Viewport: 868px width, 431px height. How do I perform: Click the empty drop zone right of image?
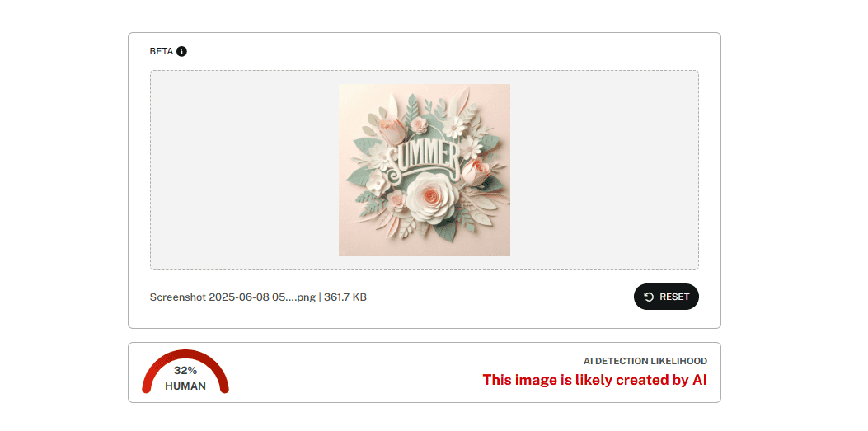point(604,170)
